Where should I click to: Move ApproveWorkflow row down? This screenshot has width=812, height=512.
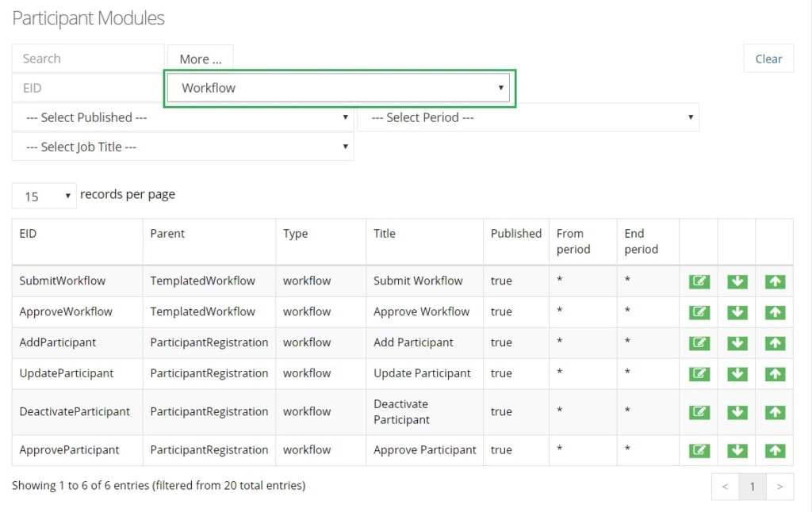(737, 312)
